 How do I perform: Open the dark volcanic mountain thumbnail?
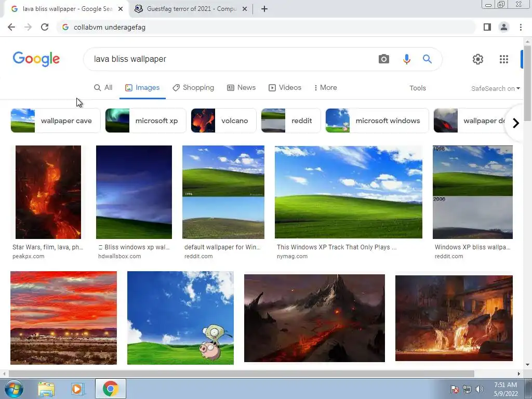314,318
